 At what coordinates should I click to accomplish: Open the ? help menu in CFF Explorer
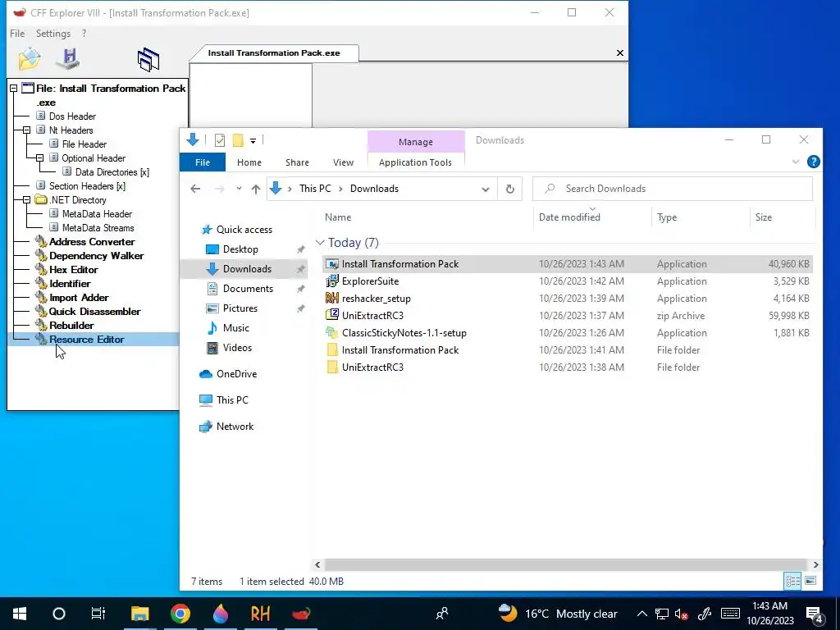click(x=84, y=33)
